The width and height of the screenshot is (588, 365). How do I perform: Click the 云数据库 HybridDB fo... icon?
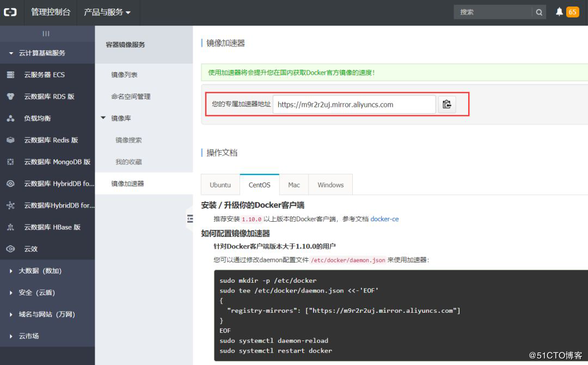(10, 184)
